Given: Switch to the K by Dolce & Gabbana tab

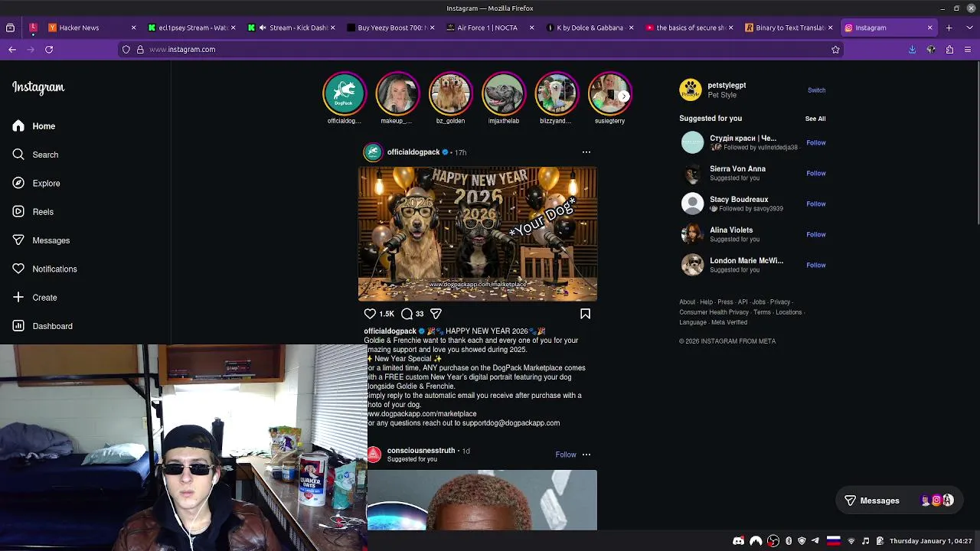Looking at the screenshot, I should [x=590, y=28].
